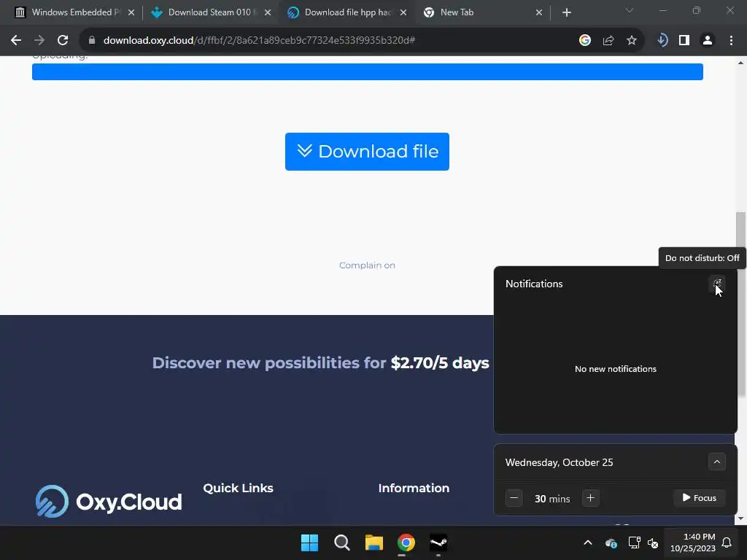Select Download file hpp tab
Image resolution: width=747 pixels, height=560 pixels.
348,12
